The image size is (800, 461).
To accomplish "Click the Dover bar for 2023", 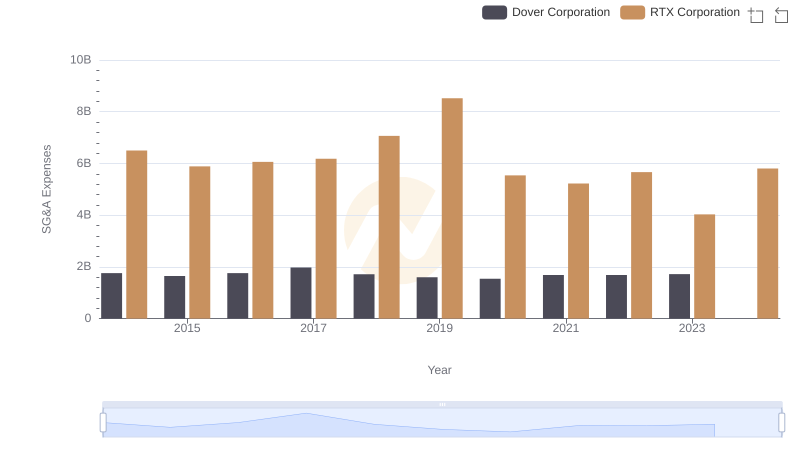I will pyautogui.click(x=680, y=296).
